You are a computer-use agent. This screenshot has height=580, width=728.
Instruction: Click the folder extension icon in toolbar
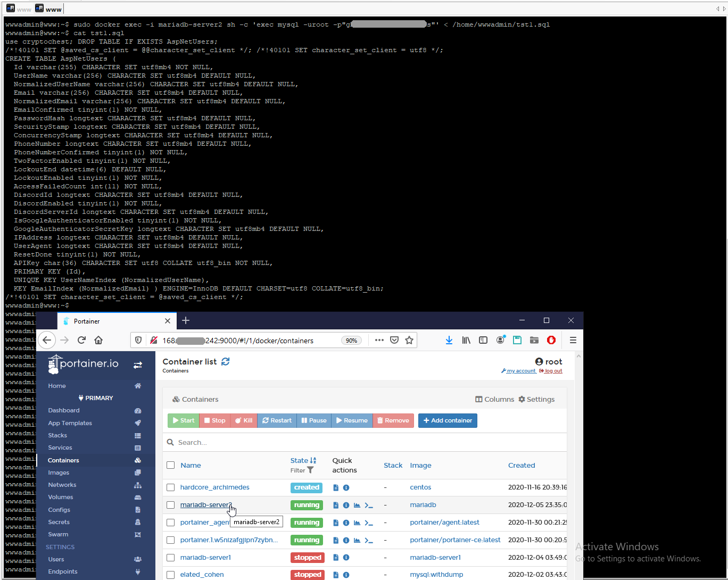click(534, 340)
